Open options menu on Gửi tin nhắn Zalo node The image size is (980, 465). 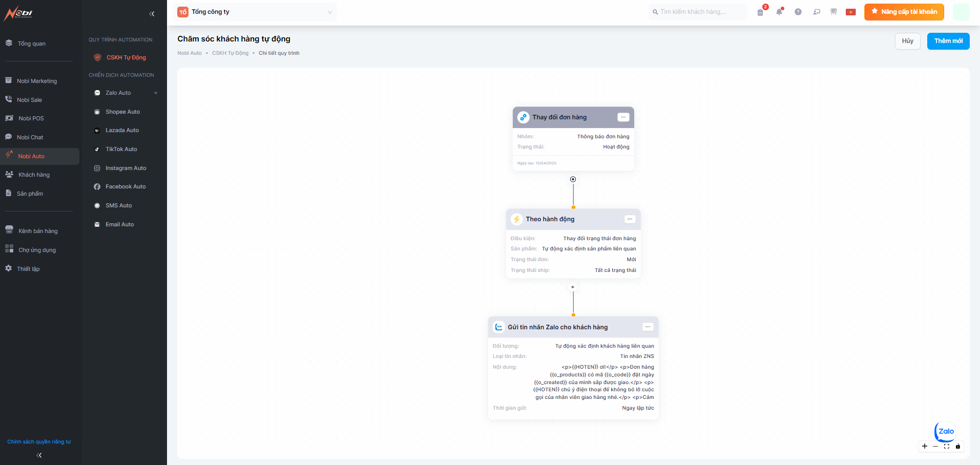(x=648, y=327)
